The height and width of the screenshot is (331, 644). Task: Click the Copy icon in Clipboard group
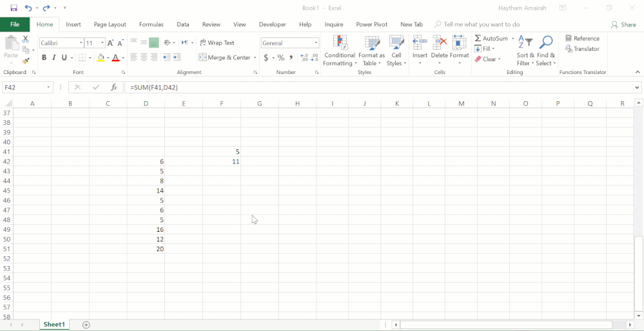pos(26,50)
